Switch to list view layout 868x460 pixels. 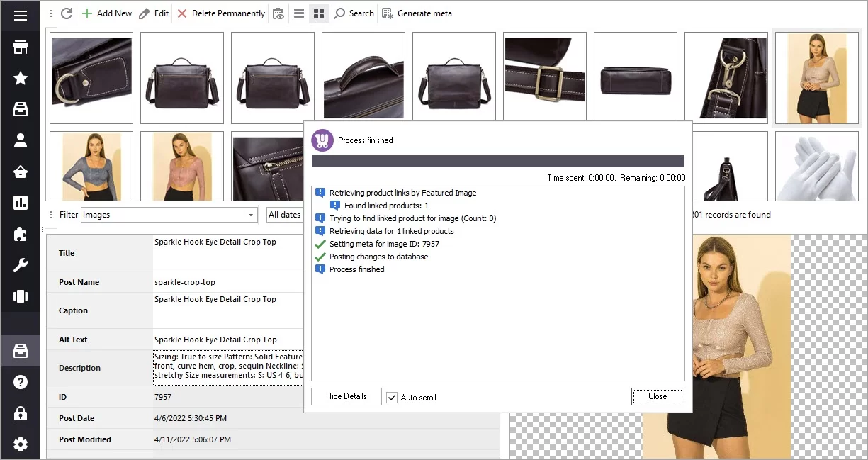click(x=299, y=13)
